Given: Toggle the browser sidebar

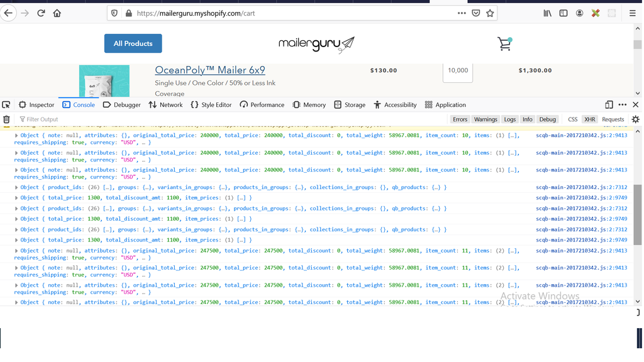Looking at the screenshot, I should pos(563,13).
